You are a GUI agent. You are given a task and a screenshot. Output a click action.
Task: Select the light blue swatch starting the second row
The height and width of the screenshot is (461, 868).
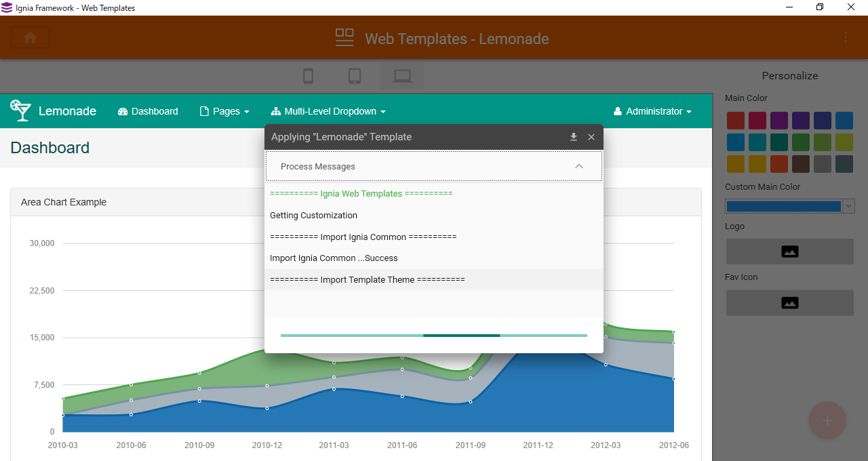(x=736, y=142)
